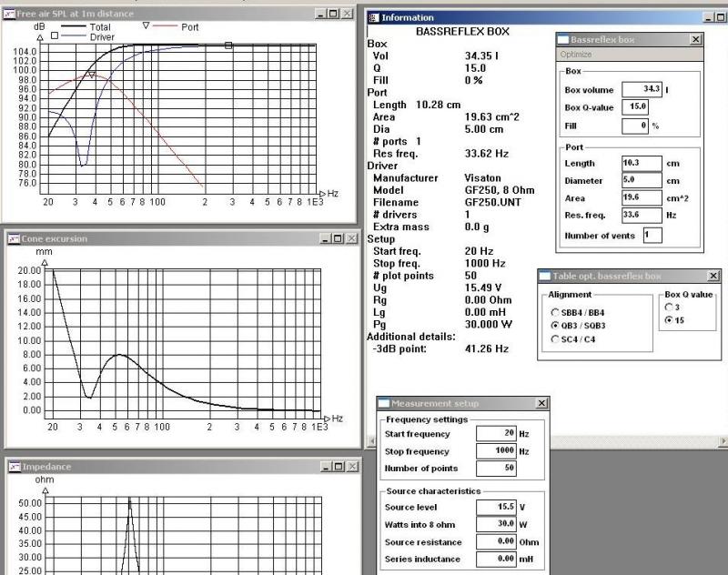Click the Information window title icon
This screenshot has height=575, width=728.
[x=374, y=17]
